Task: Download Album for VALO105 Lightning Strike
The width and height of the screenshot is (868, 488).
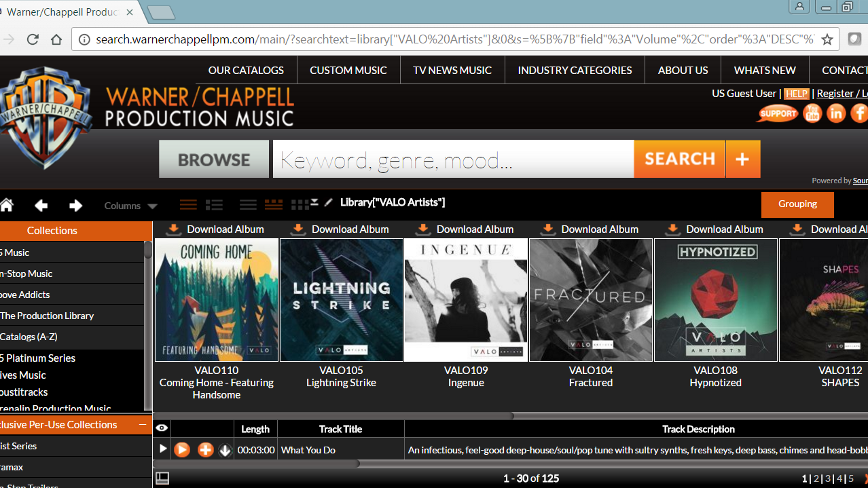Action: pyautogui.click(x=340, y=229)
